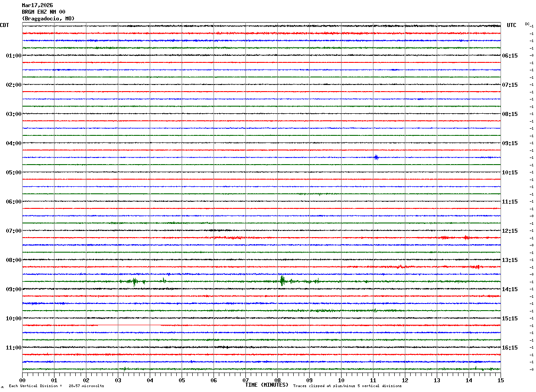Click the blue signal burst near minute 11

pyautogui.click(x=376, y=157)
